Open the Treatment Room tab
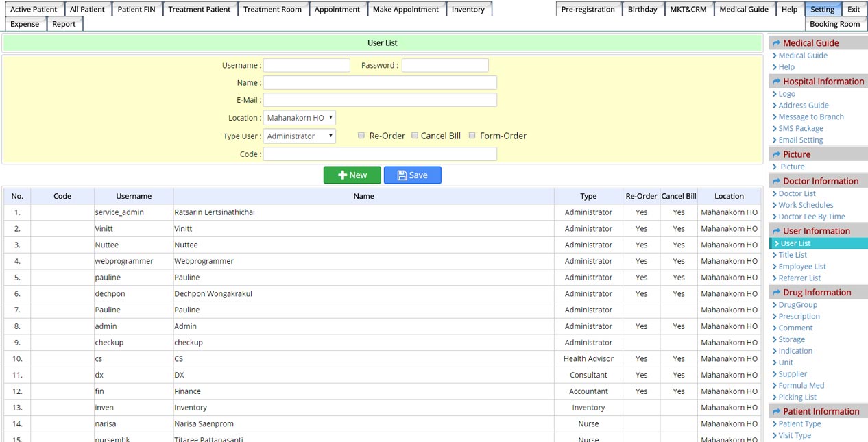 (x=272, y=10)
